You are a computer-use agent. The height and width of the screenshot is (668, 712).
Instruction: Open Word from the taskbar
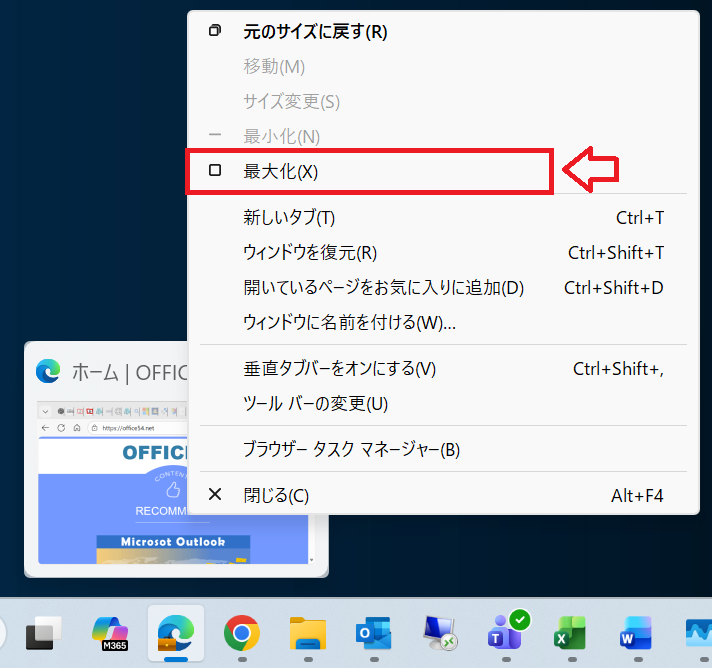pyautogui.click(x=637, y=633)
